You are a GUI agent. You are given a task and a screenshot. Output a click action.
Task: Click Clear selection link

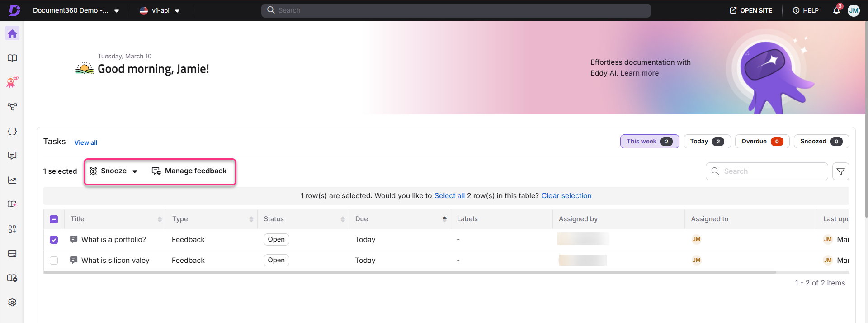tap(566, 196)
